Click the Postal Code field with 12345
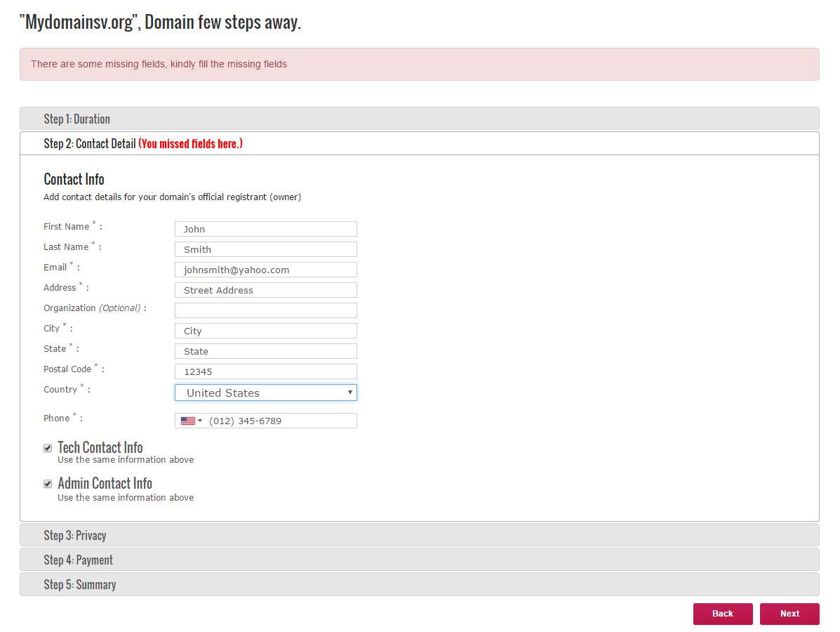Image resolution: width=840 pixels, height=632 pixels. tap(265, 371)
